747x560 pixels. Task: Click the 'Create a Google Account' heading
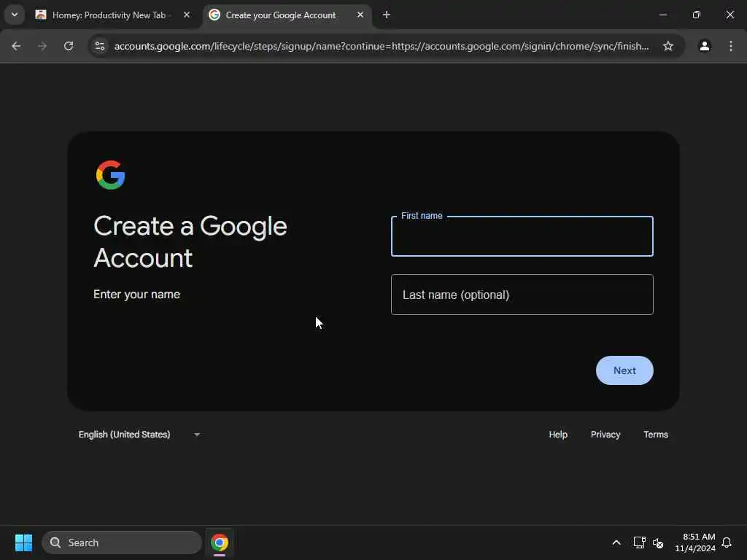coord(190,241)
